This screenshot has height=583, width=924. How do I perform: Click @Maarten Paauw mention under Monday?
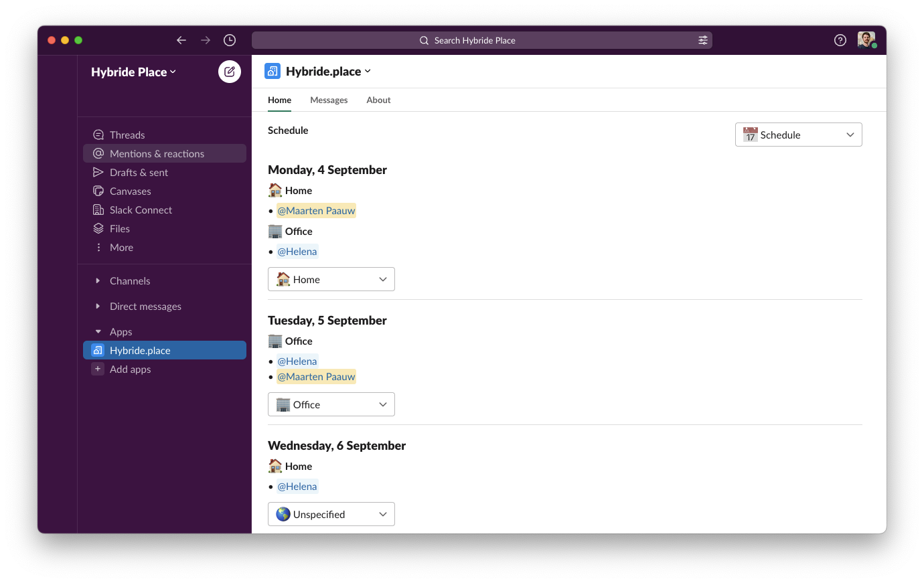(316, 210)
